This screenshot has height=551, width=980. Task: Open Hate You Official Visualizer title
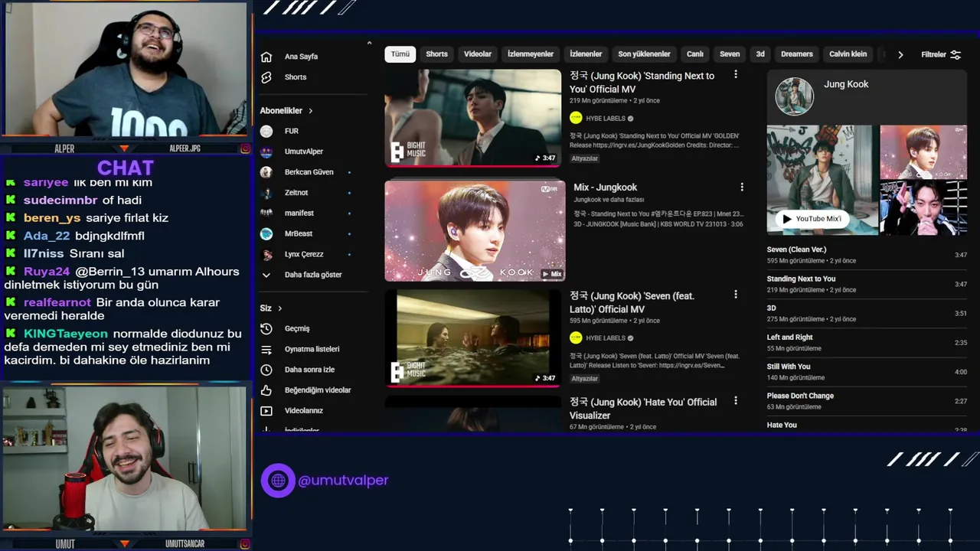point(643,409)
